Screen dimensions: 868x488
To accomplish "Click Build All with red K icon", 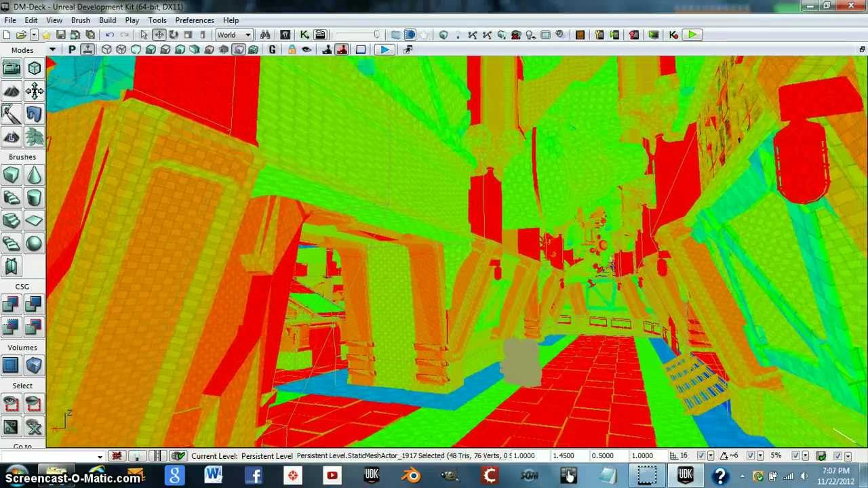I will click(673, 35).
